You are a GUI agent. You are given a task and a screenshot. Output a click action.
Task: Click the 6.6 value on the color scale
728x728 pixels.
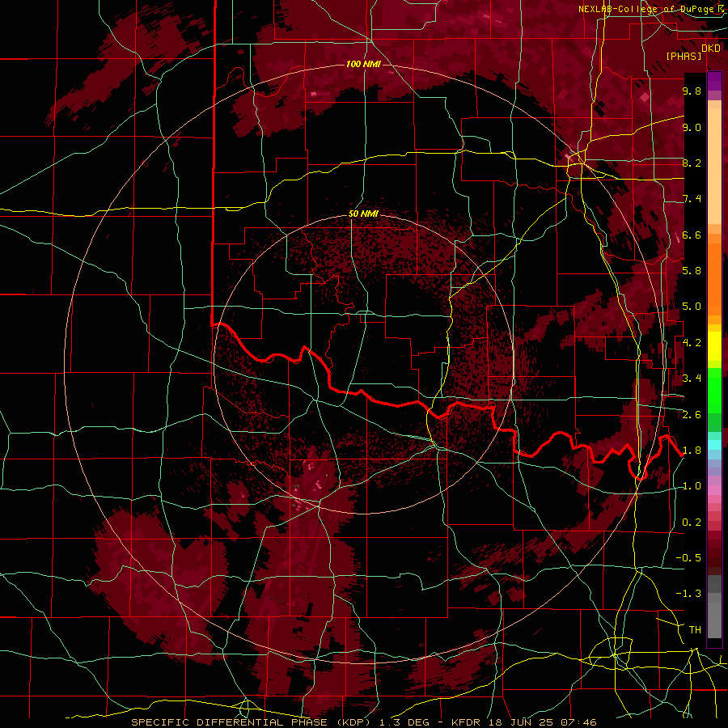click(692, 235)
